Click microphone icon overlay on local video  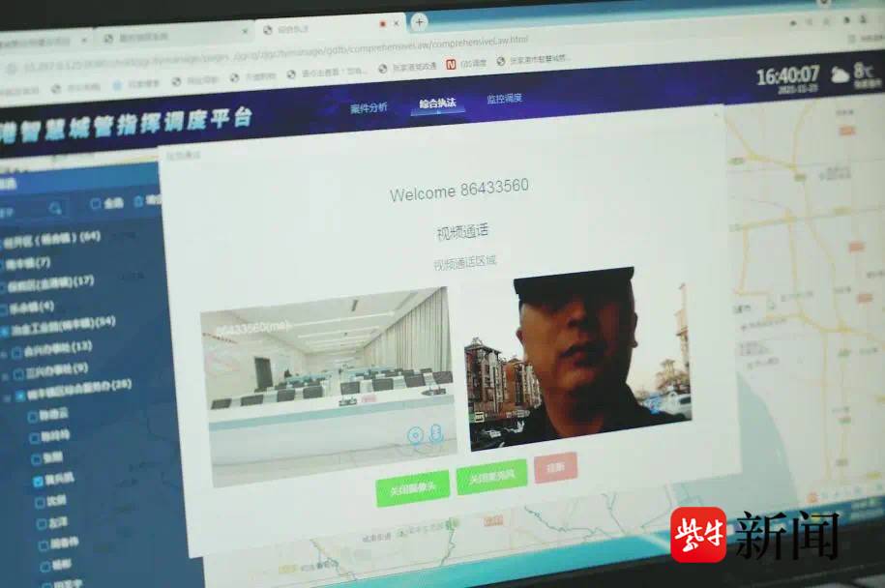click(x=435, y=433)
